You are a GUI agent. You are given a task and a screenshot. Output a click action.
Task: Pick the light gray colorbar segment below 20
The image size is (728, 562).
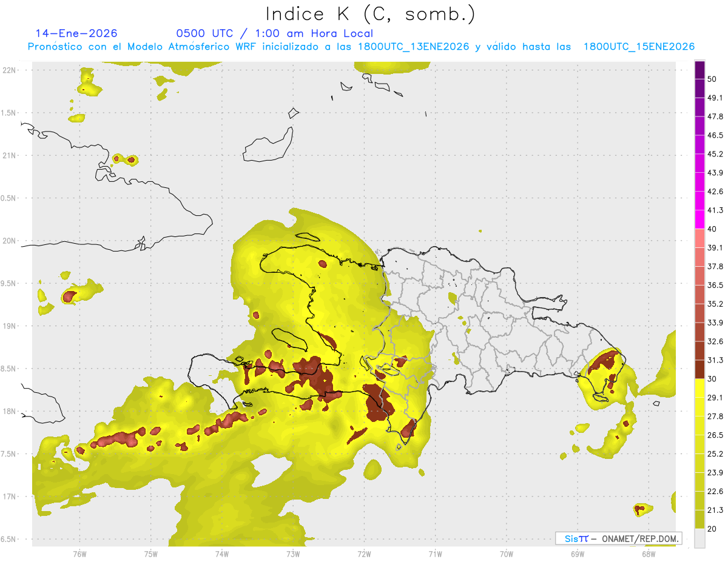699,538
